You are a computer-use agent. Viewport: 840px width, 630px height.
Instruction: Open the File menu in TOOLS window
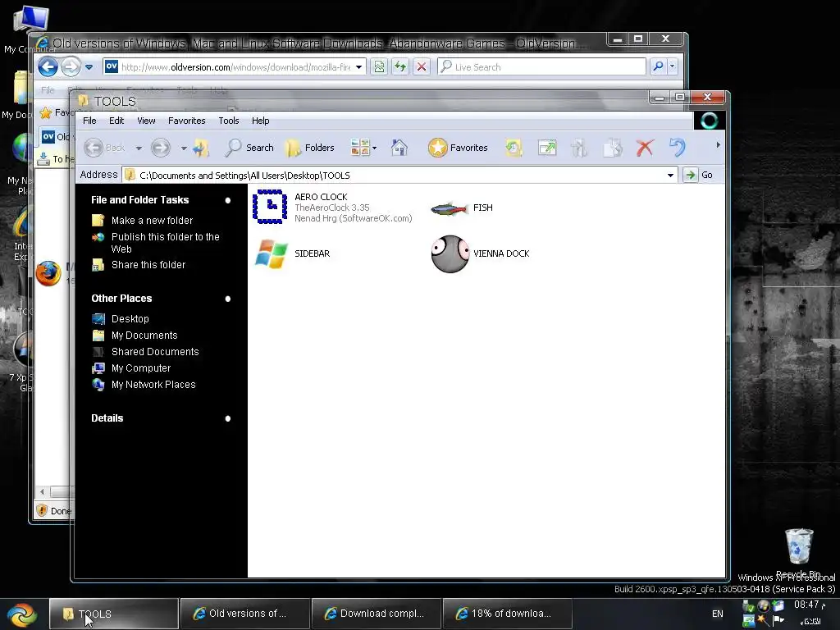89,121
